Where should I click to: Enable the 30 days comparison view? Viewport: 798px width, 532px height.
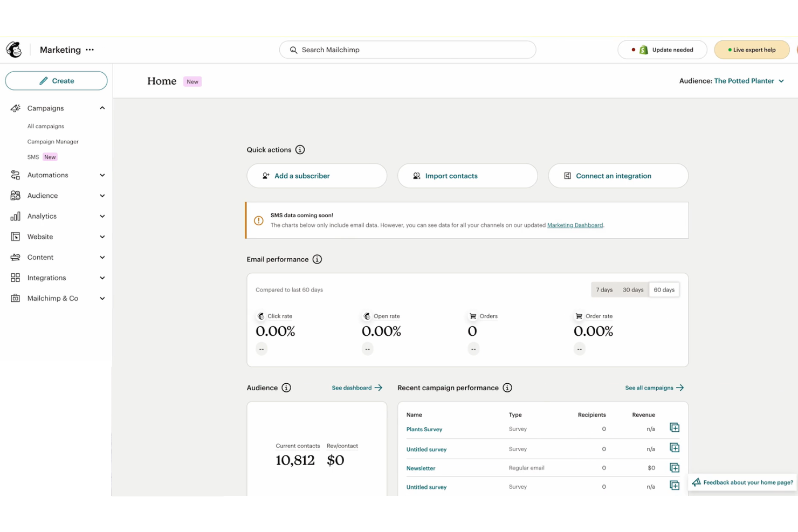click(633, 289)
